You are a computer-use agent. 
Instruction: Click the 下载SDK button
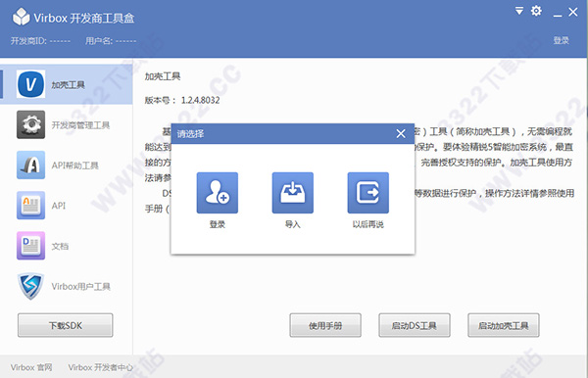pos(66,325)
